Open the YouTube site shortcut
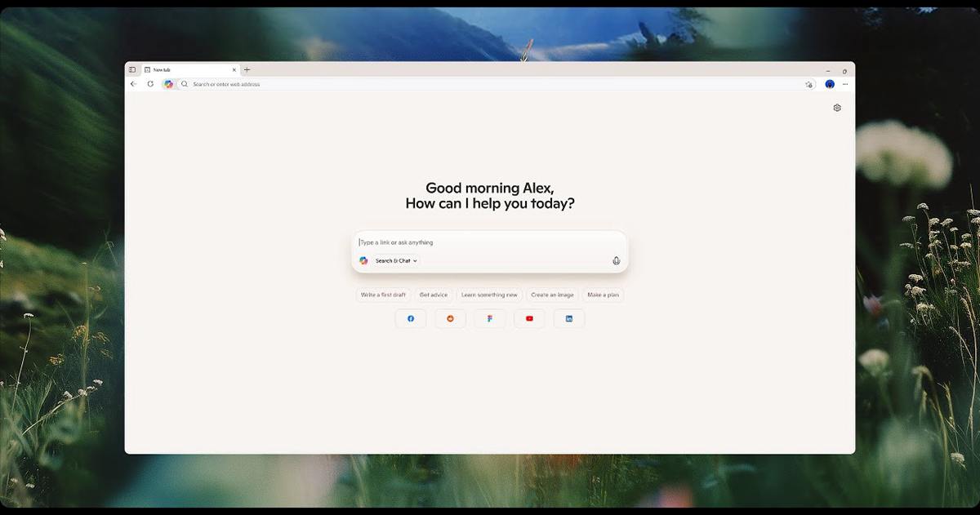980x515 pixels. coord(529,318)
